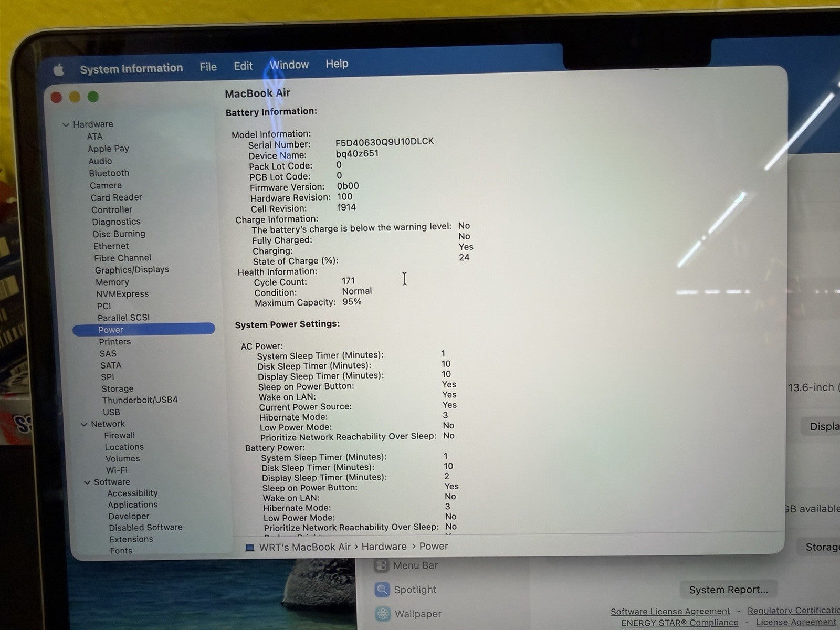Select Audio in the sidebar

[x=100, y=161]
